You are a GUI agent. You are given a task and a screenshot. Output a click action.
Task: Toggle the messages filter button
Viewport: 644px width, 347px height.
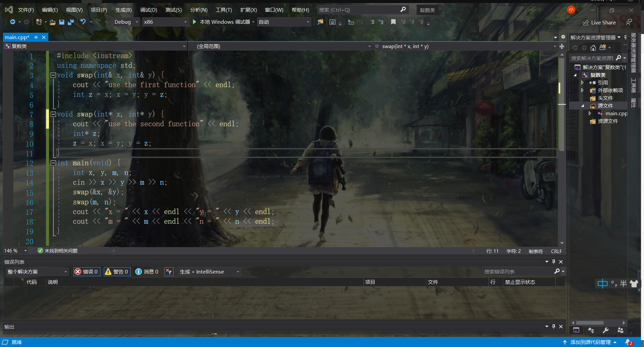(147, 272)
